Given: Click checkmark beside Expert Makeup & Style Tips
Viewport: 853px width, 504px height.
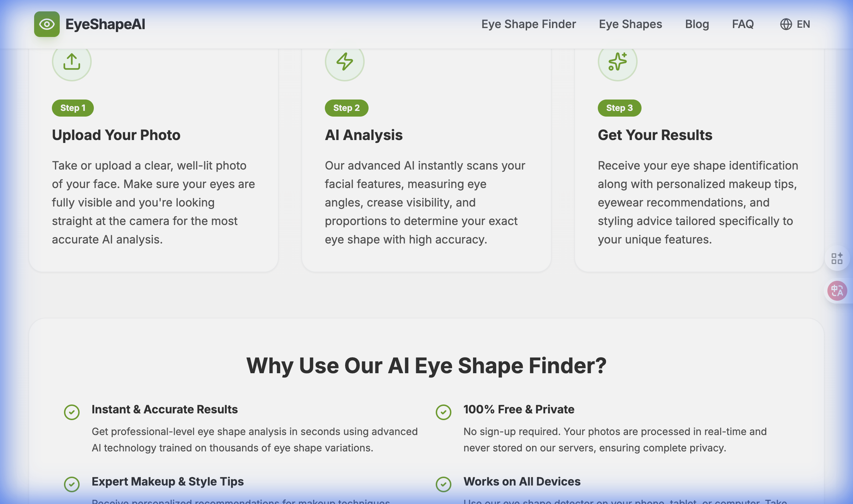Looking at the screenshot, I should (72, 484).
